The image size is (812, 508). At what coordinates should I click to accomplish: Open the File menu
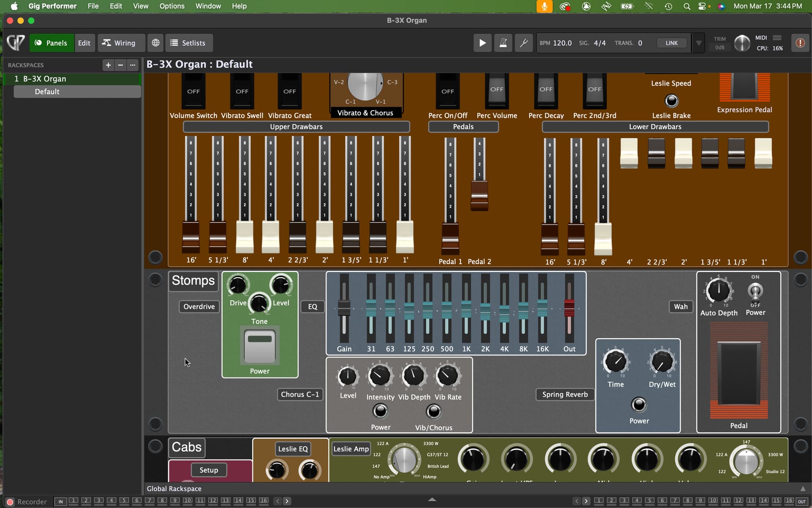pos(93,6)
